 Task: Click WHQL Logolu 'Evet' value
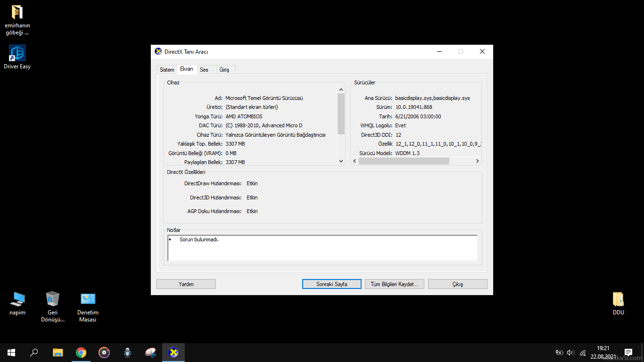[400, 125]
